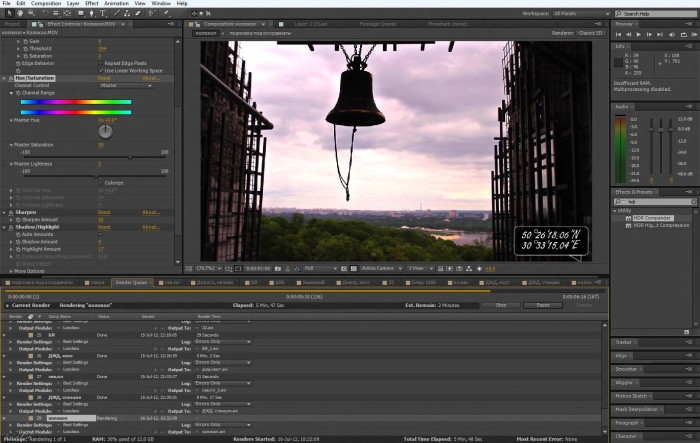This screenshot has height=443, width=700.
Task: Click the Master Saturation slider
Action: pos(95,158)
